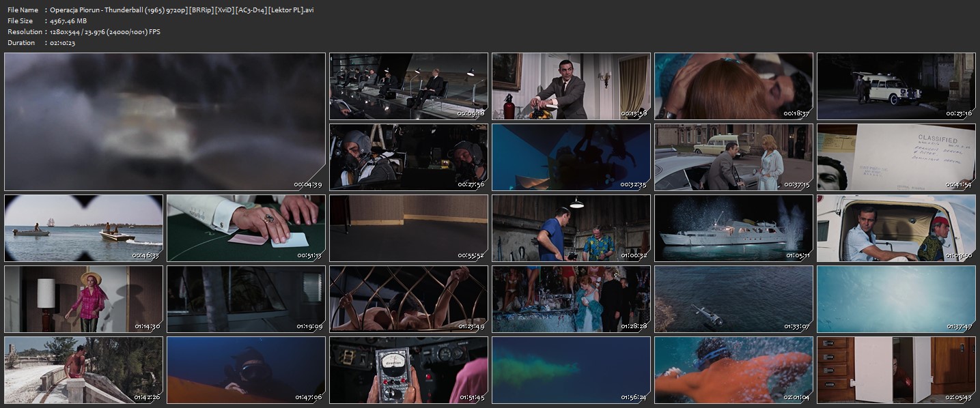980x408 pixels.
Task: Click the underwater thumbnail stamped 00:32:35
Action: click(x=571, y=157)
